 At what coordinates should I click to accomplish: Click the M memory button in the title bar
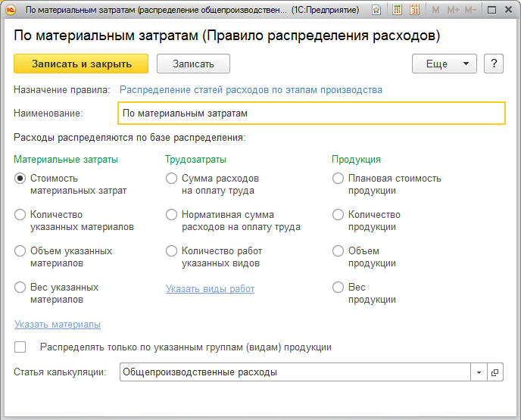click(x=435, y=11)
